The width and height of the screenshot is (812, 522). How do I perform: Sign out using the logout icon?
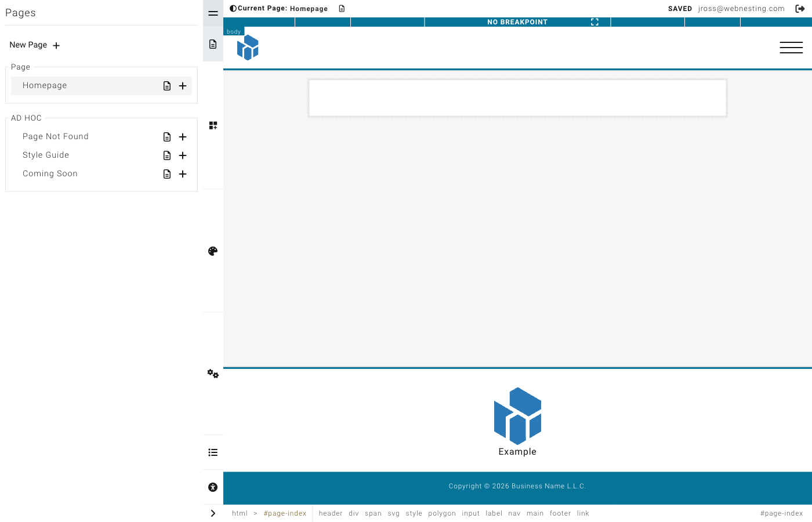coord(801,8)
